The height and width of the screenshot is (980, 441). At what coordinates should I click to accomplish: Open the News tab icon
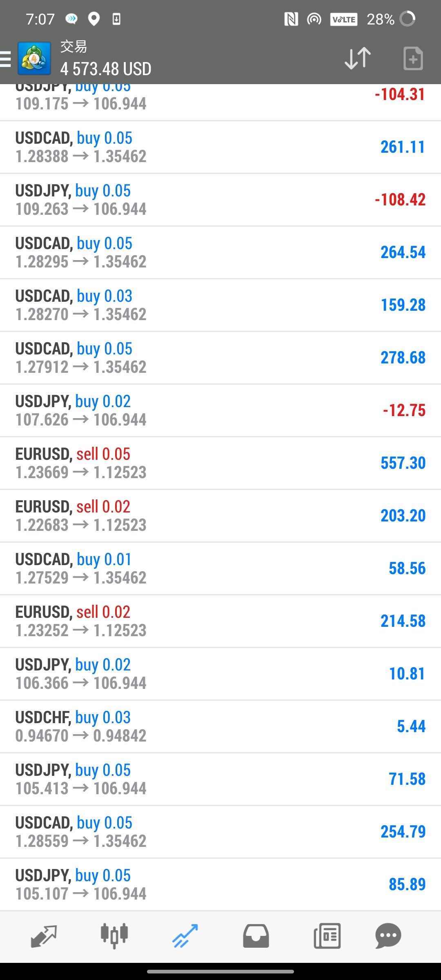(327, 936)
